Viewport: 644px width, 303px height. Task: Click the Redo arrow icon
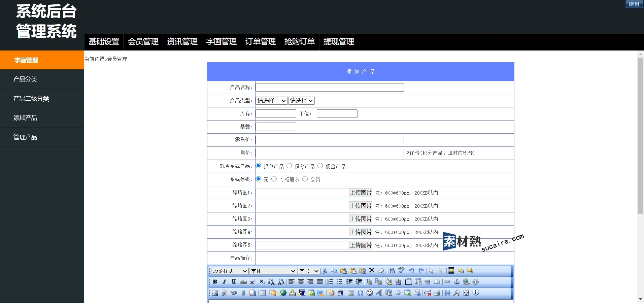tap(421, 271)
